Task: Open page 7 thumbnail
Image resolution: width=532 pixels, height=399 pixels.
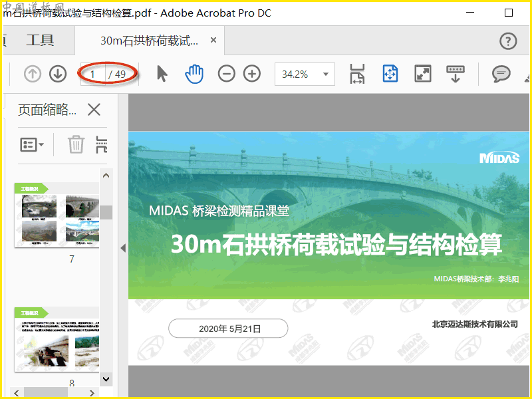Action: click(57, 215)
